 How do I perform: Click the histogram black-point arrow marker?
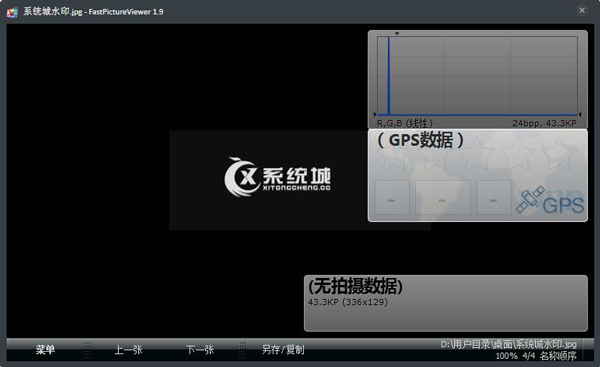[375, 114]
